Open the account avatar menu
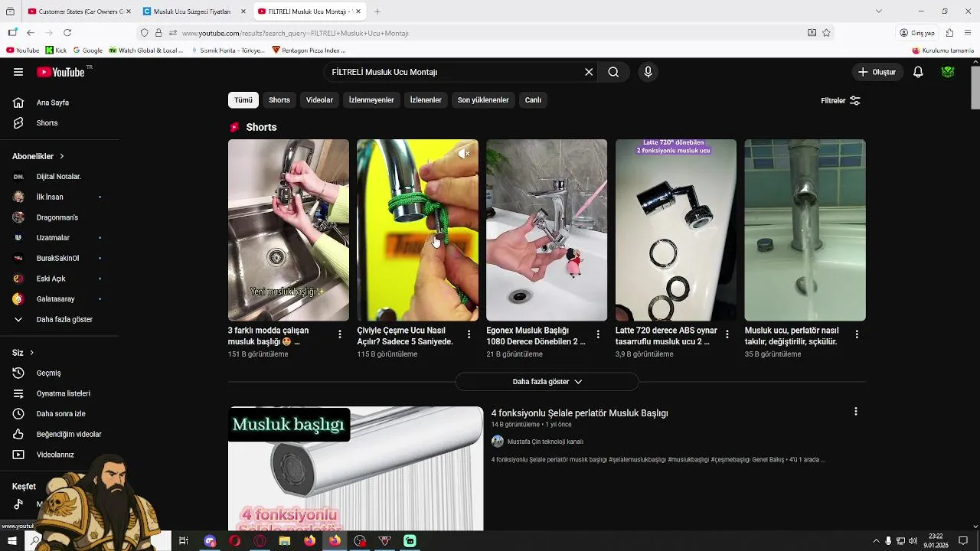980x551 pixels. [x=948, y=72]
